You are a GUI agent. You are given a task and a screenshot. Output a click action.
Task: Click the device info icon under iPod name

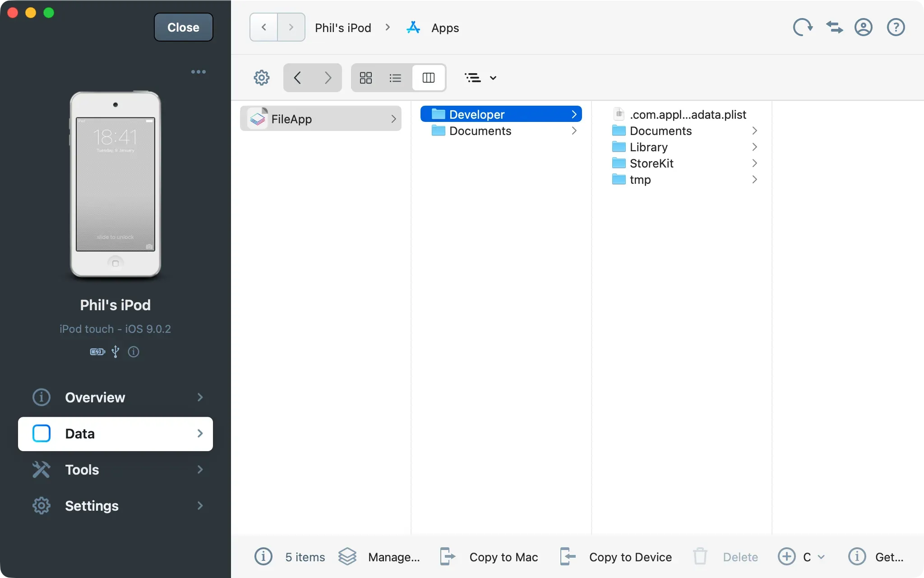pos(134,352)
